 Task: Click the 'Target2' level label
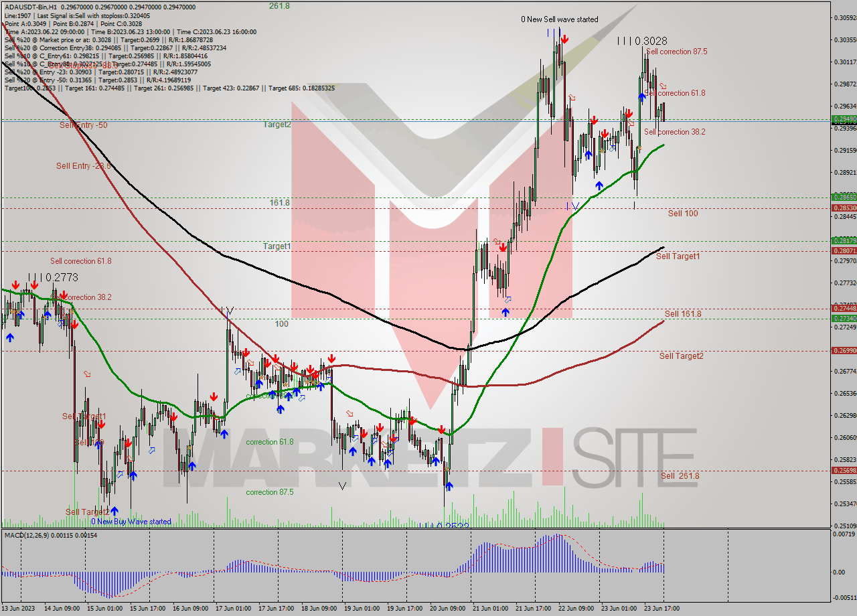coord(277,125)
